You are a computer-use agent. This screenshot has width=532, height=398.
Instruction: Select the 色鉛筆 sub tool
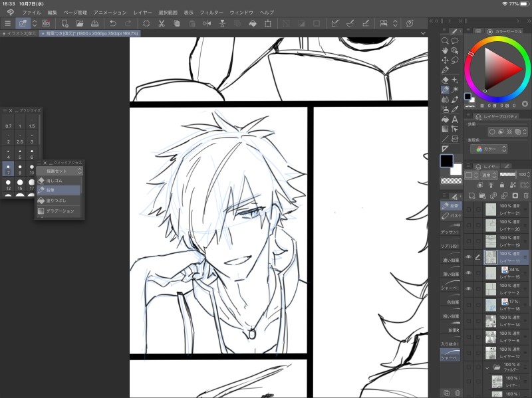tap(451, 300)
